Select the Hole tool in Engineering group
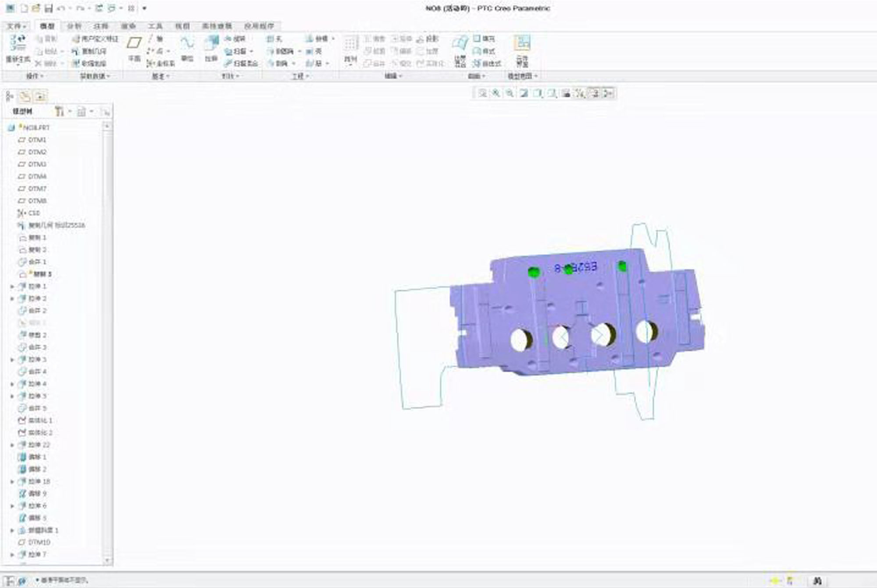 pyautogui.click(x=275, y=39)
